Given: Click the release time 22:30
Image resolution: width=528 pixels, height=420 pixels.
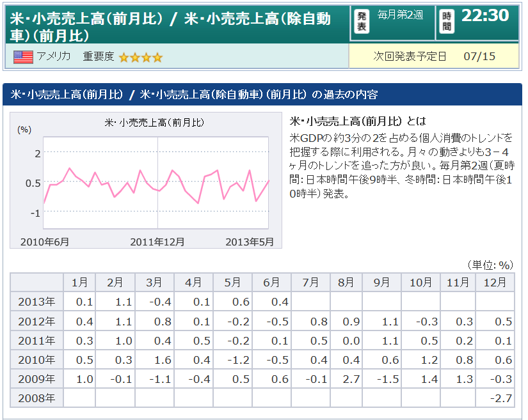Looking at the screenshot, I should 485,15.
